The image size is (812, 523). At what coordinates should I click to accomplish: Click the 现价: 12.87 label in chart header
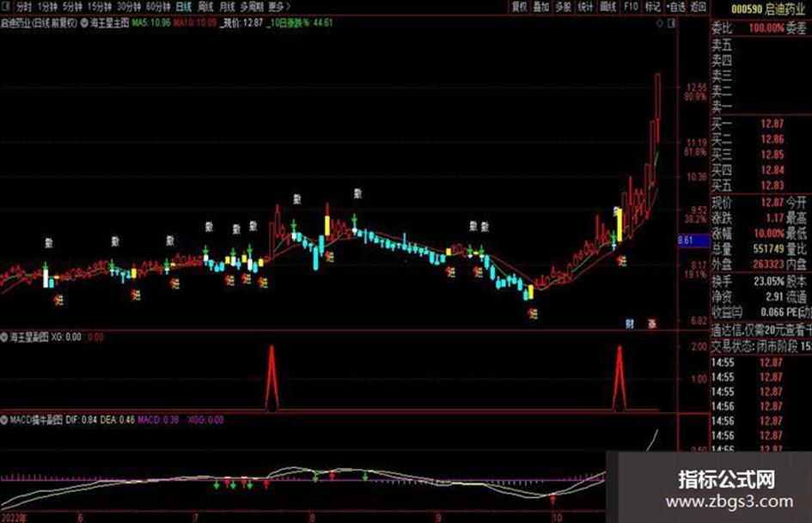[241, 23]
